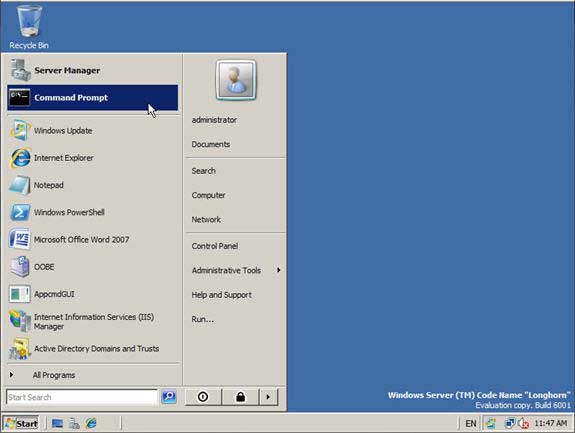Open the AppcmdGUI program
Image resolution: width=575 pixels, height=433 pixels.
(x=92, y=294)
